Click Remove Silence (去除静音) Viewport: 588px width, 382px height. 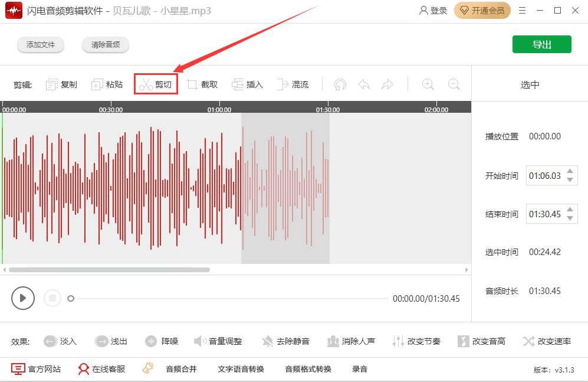[286, 341]
